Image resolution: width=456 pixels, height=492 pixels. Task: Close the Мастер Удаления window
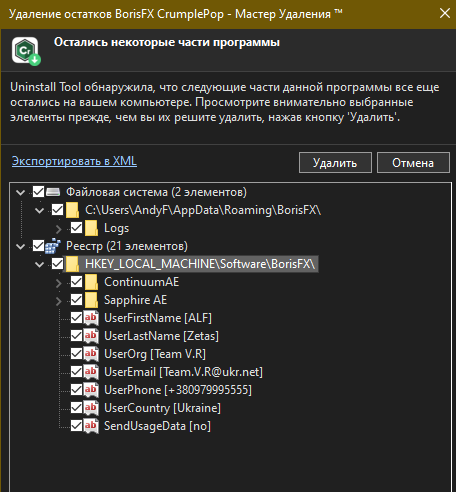(445, 14)
